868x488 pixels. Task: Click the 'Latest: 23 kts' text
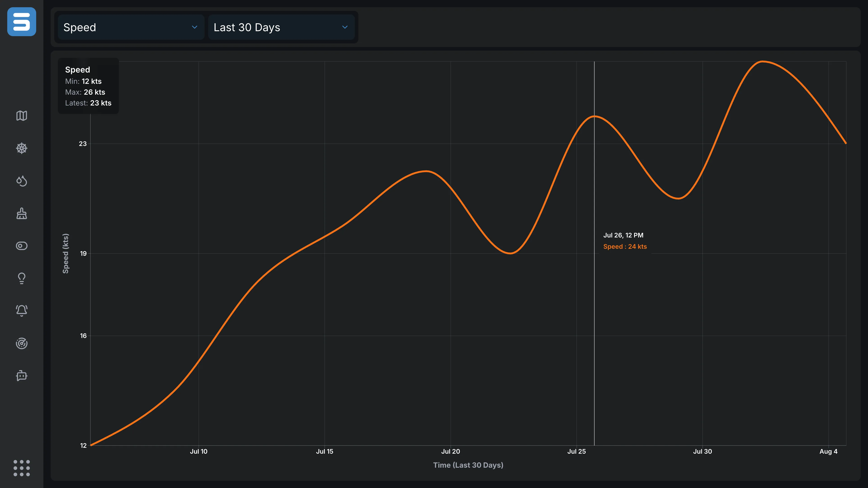tap(88, 103)
